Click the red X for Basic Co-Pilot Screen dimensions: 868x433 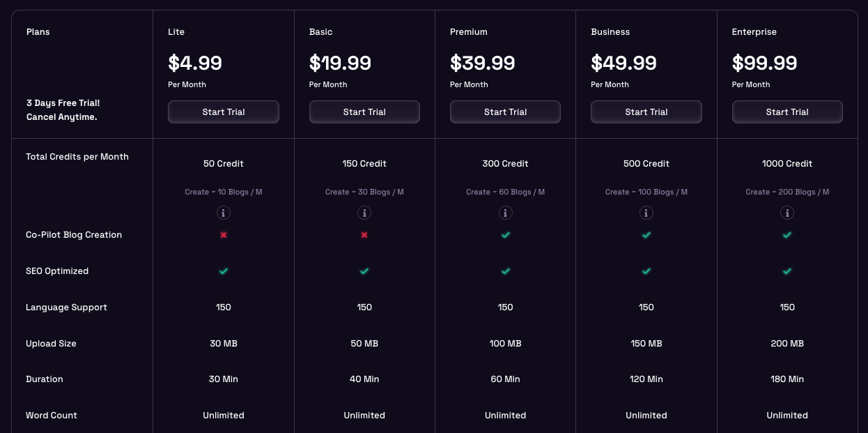364,235
